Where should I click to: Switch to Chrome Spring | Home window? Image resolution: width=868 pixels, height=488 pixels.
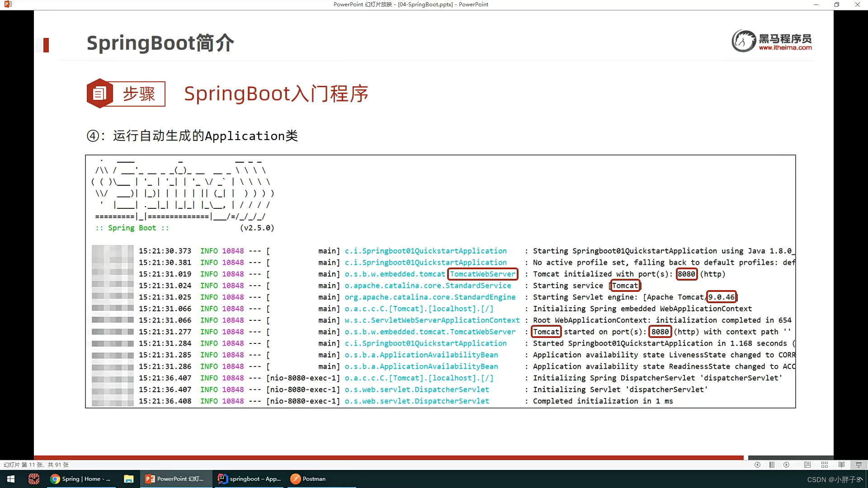click(x=81, y=479)
